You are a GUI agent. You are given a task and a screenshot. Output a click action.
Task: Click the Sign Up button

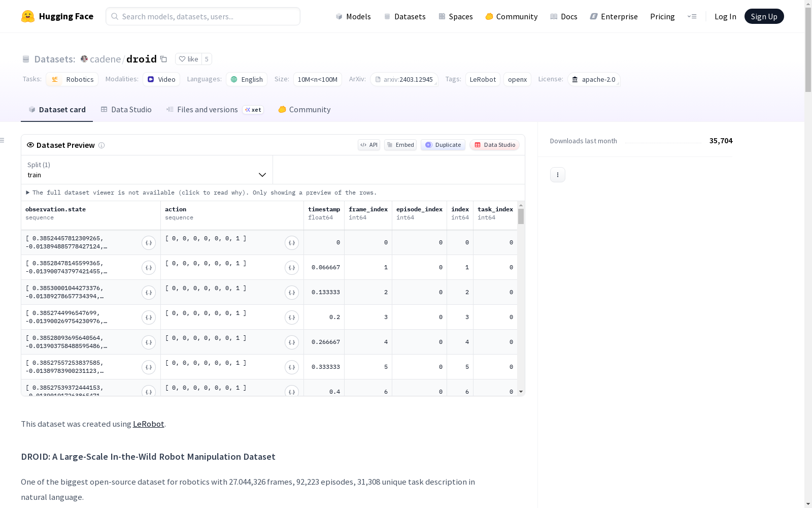(x=764, y=16)
